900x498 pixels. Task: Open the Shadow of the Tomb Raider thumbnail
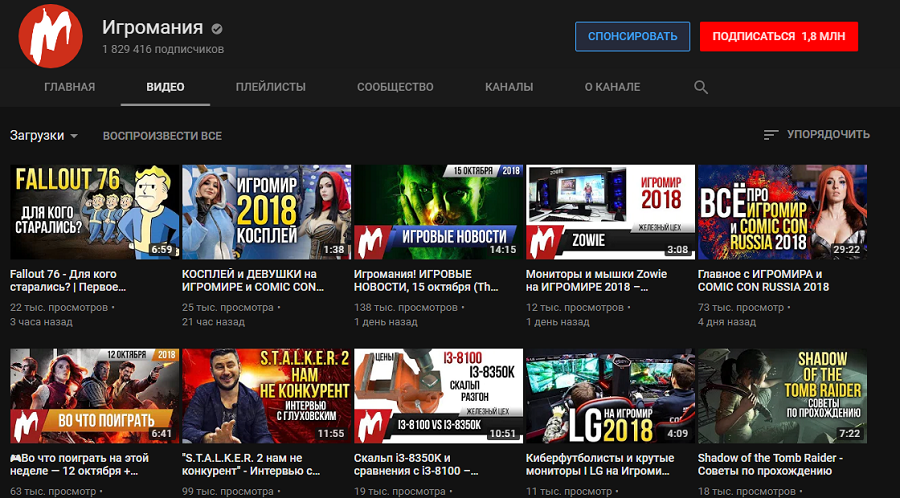(x=782, y=396)
